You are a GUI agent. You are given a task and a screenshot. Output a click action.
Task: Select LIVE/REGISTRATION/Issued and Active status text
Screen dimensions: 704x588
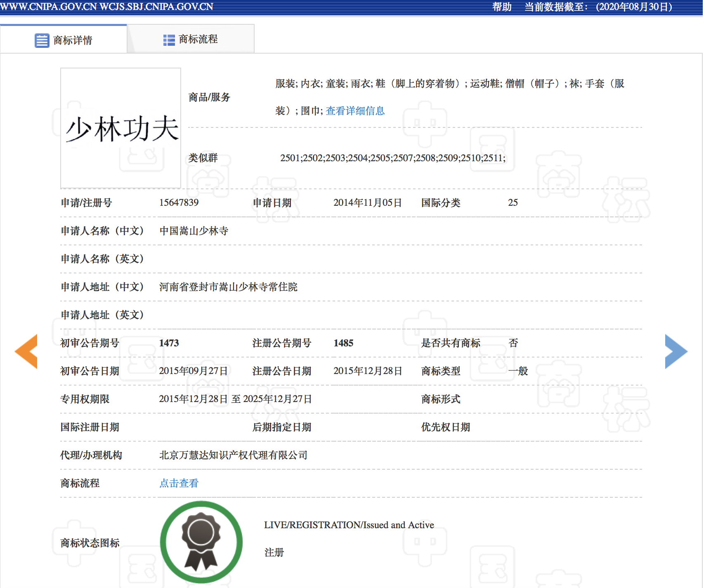pyautogui.click(x=349, y=525)
